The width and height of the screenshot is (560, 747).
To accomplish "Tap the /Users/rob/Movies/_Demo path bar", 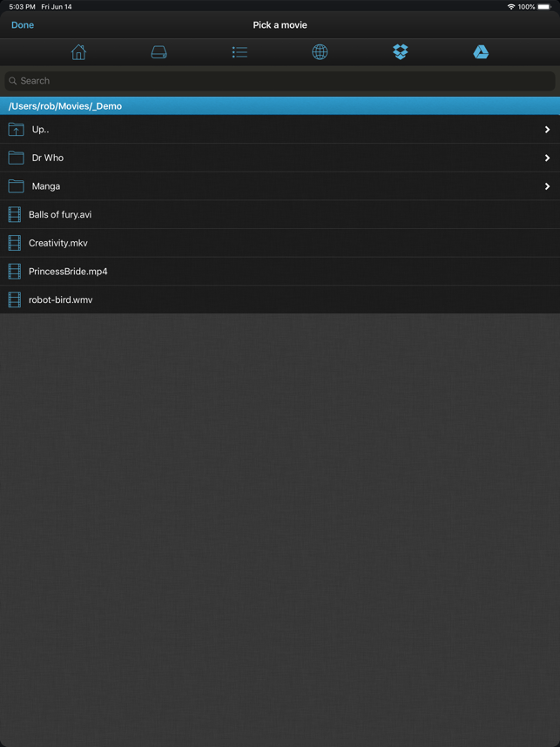I will click(x=280, y=105).
